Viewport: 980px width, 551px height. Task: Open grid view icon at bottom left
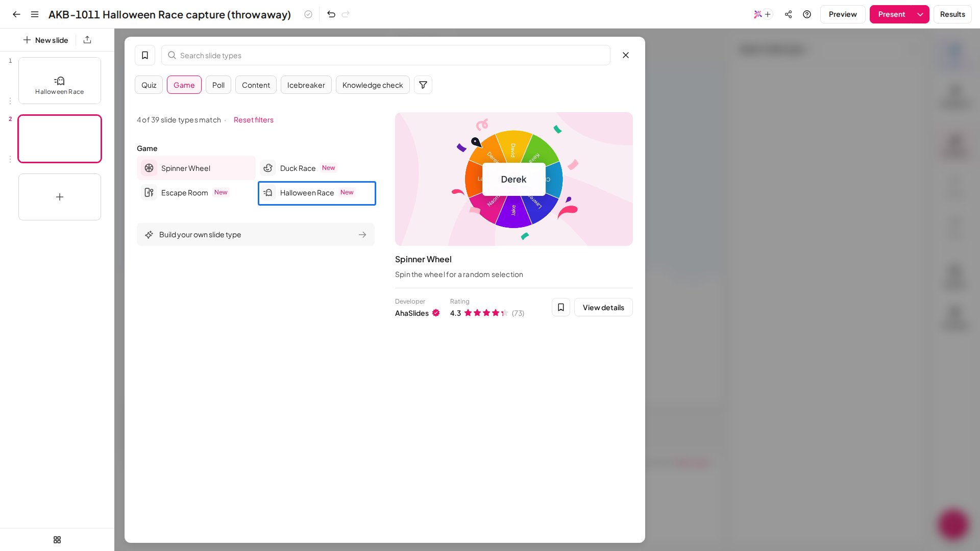click(x=57, y=540)
